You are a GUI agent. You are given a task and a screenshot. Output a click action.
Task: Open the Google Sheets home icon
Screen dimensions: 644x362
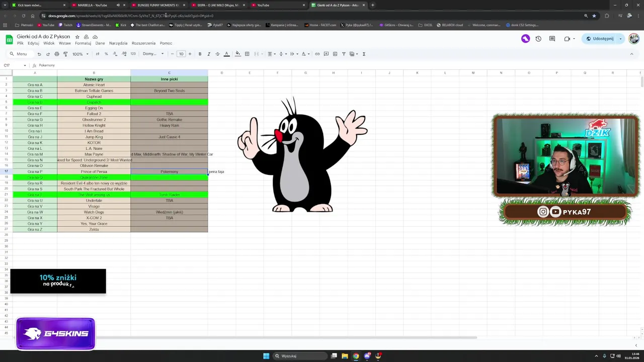click(x=9, y=39)
